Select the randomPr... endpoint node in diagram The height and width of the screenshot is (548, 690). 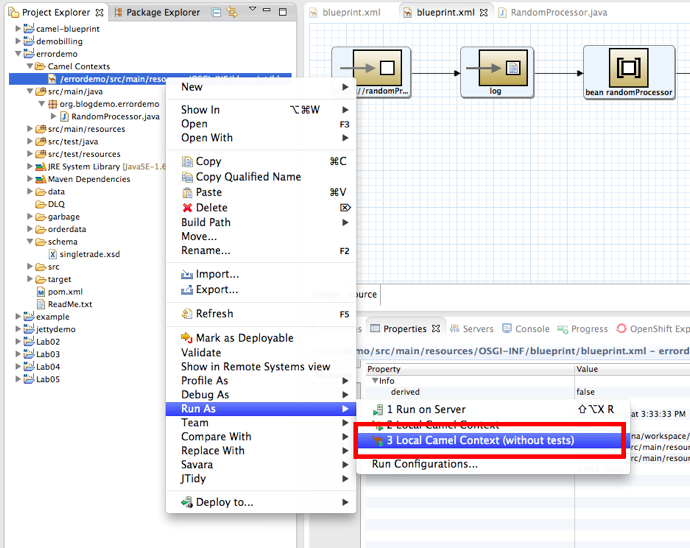coord(371,73)
